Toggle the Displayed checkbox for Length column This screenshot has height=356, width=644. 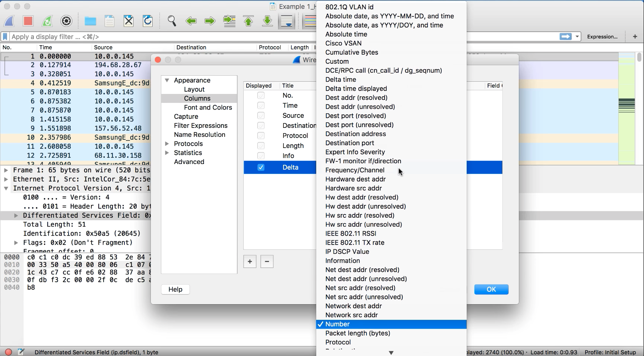pos(261,146)
